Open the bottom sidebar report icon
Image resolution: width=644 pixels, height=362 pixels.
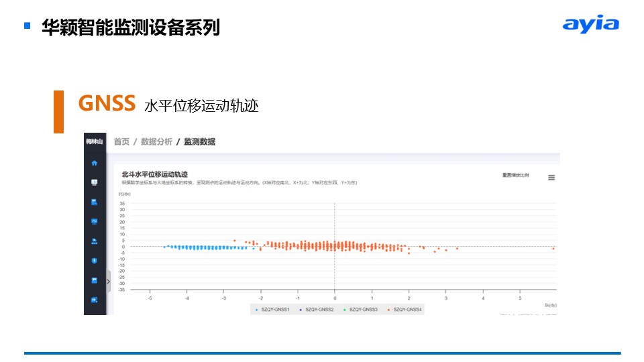tap(95, 300)
